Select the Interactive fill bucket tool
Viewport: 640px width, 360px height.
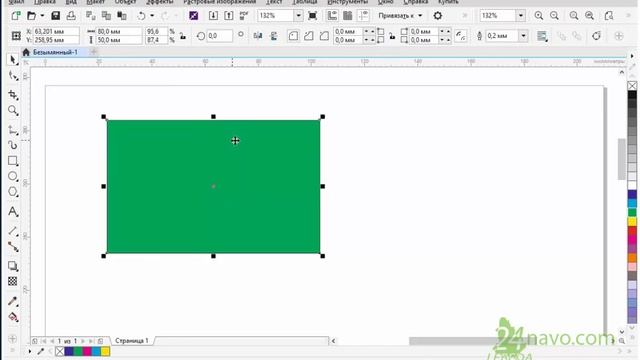pos(13,317)
